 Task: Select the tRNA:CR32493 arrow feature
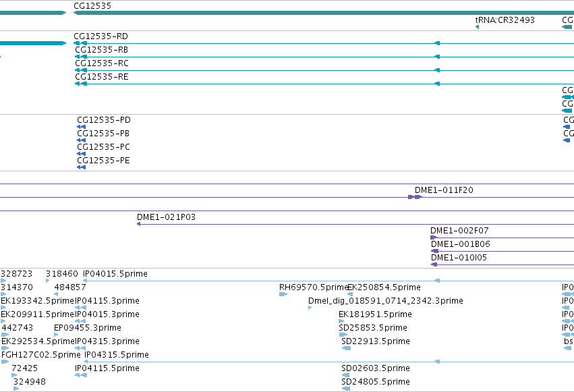coord(477,27)
